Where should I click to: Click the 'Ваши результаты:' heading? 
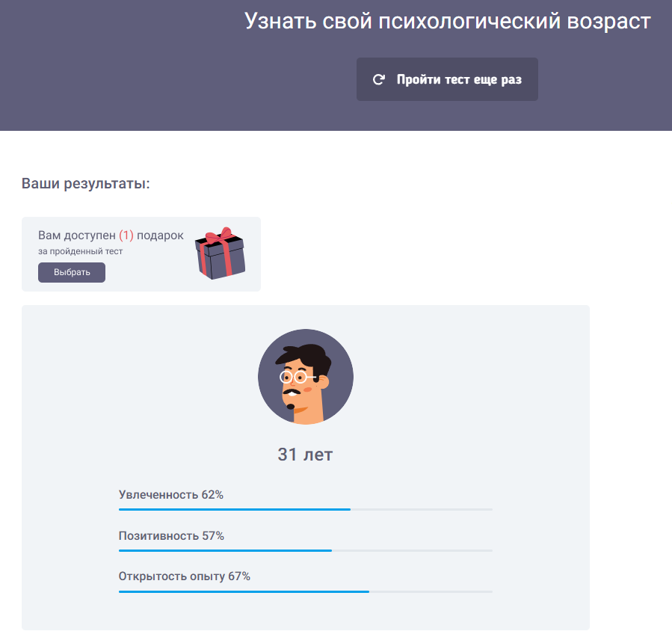click(x=86, y=183)
